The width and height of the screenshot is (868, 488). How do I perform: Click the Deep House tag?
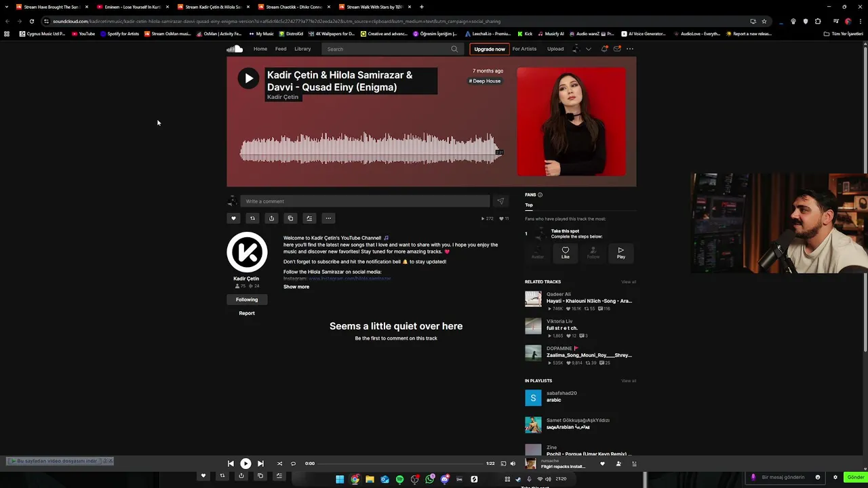485,81
